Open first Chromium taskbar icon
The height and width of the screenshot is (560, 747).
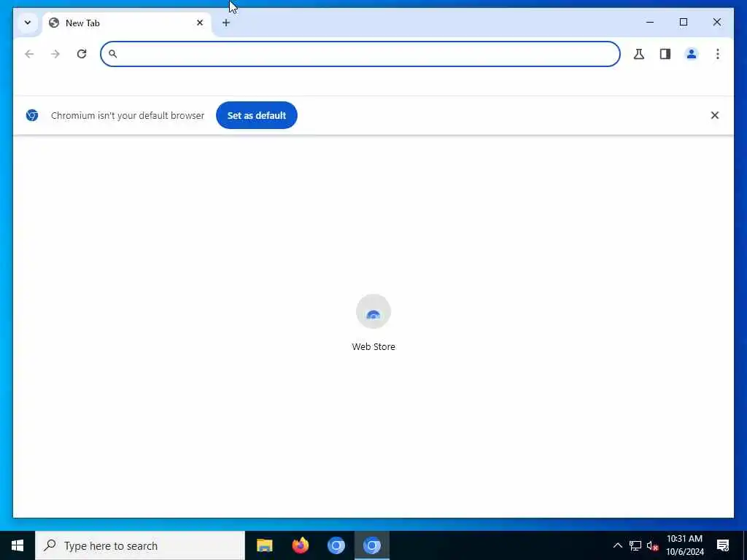click(336, 545)
